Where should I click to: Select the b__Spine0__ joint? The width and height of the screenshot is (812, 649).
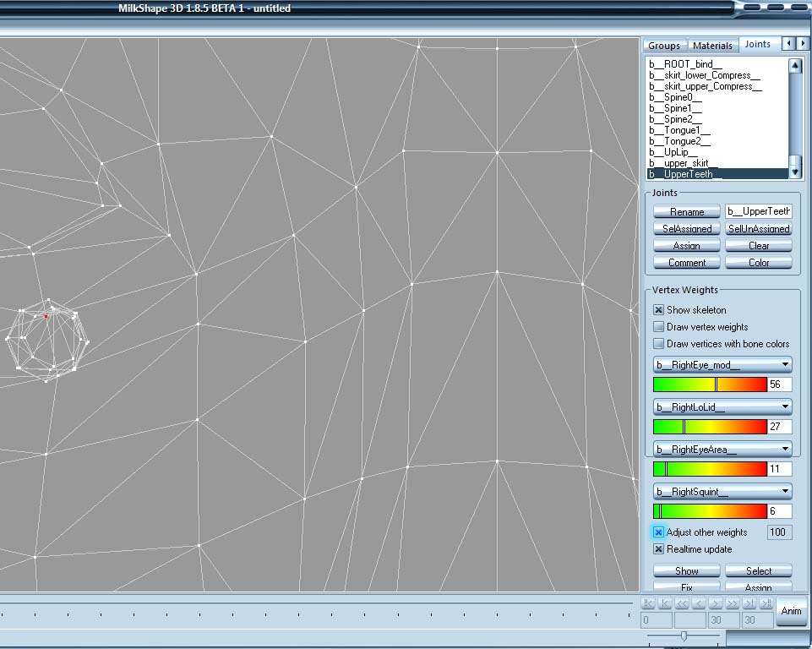[x=676, y=97]
